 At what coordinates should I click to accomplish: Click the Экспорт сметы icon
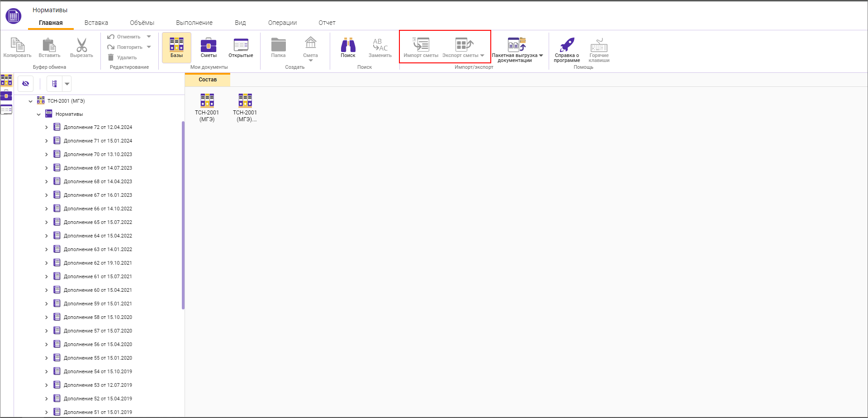tap(464, 45)
